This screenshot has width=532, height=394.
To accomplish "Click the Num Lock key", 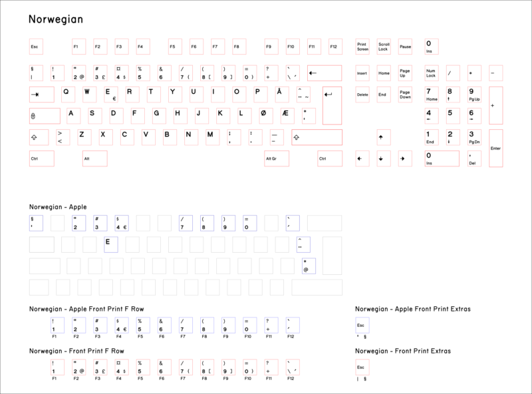I will tap(432, 73).
